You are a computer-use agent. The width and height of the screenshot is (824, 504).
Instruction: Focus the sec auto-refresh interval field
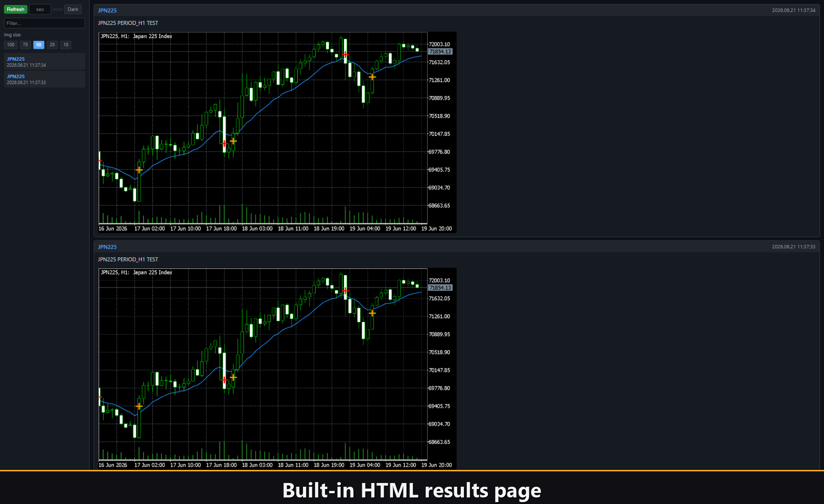(40, 9)
